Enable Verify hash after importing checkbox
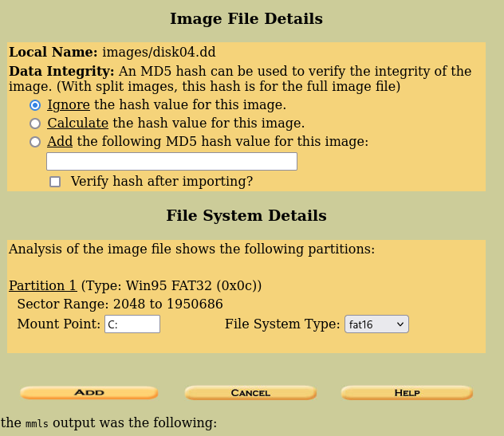This screenshot has height=436, width=504. 55,182
